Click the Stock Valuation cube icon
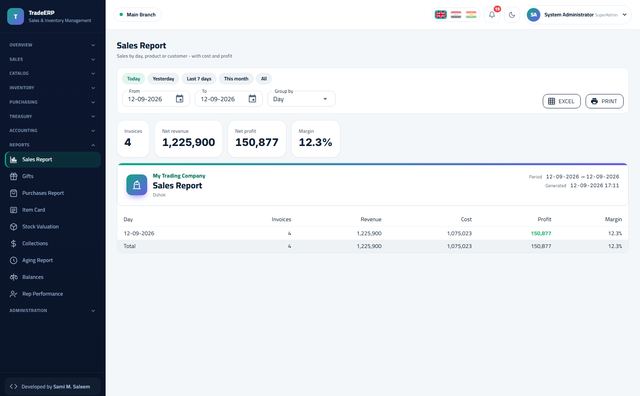 point(13,227)
